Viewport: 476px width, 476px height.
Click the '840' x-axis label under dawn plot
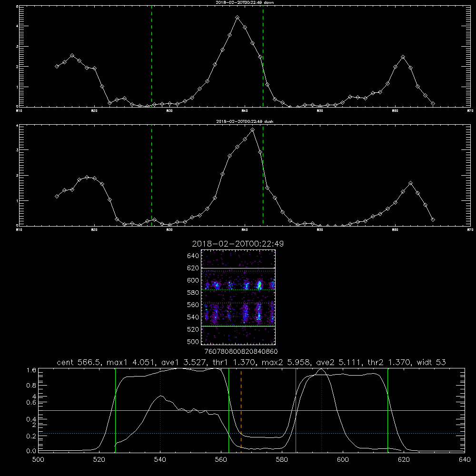pyautogui.click(x=245, y=111)
